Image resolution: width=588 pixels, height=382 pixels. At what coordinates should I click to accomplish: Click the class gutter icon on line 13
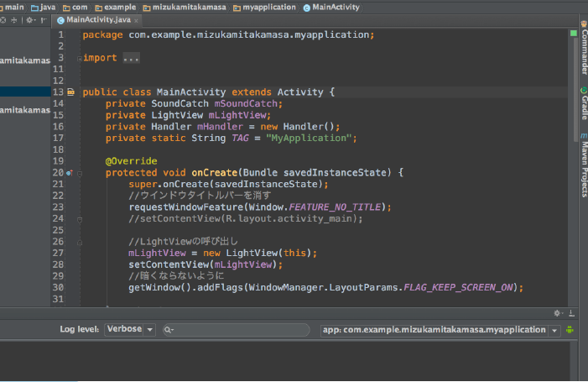[x=70, y=92]
